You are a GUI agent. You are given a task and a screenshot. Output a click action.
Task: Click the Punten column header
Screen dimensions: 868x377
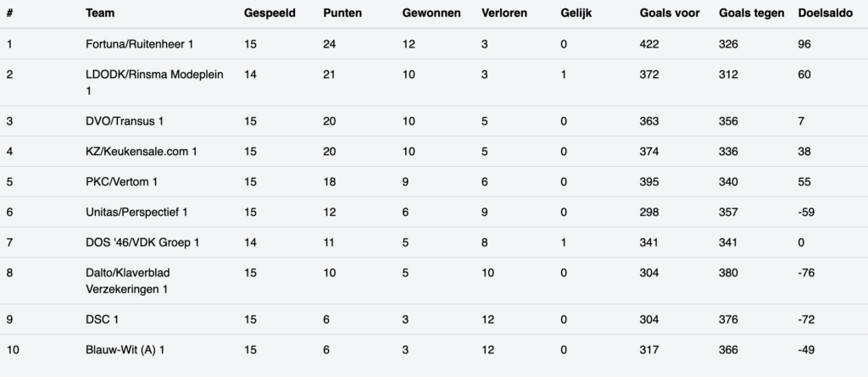click(343, 14)
